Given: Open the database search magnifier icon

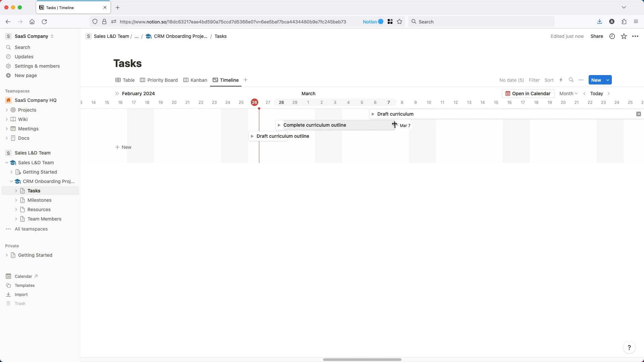Looking at the screenshot, I should click(571, 80).
